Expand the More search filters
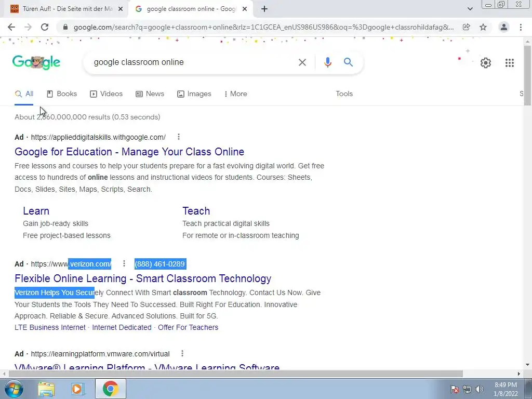 (x=236, y=94)
